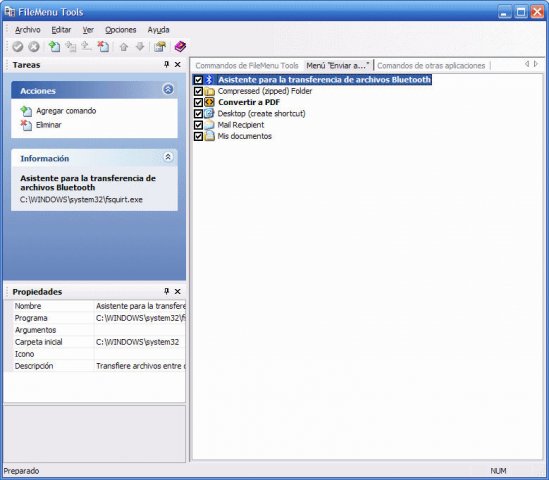Select Compressed (zipped) Folder list entry
Viewport: 549px width, 480px height.
coord(265,91)
